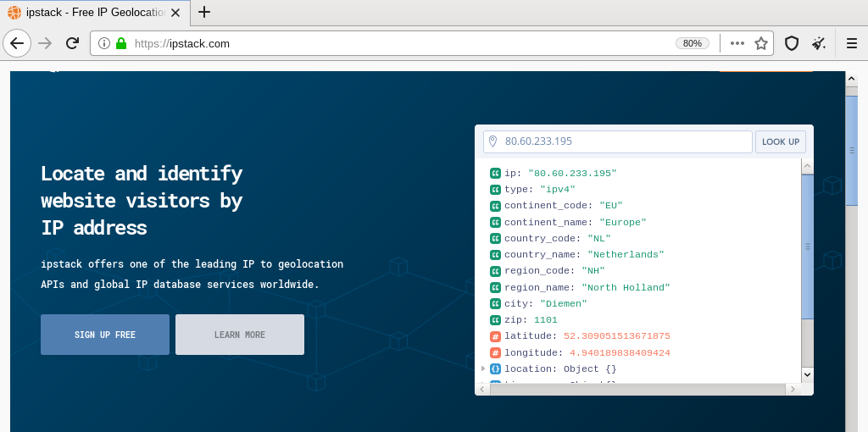Viewport: 868px width, 432px height.
Task: Reset the 80% zoom level badge
Action: click(693, 43)
